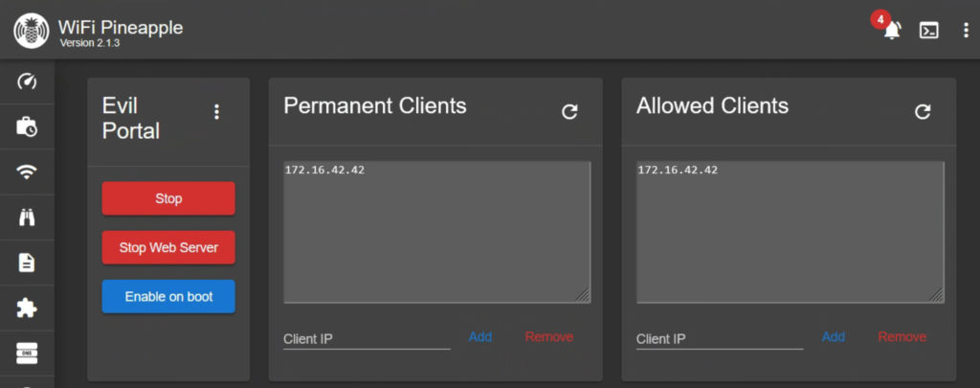Add a client to Allowed Clients
The width and height of the screenshot is (980, 388).
pos(834,336)
